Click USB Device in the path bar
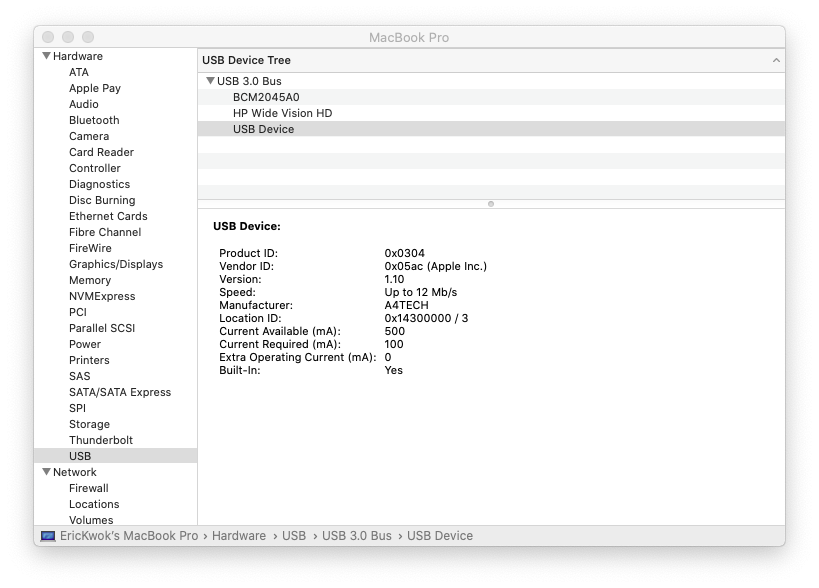 (x=440, y=536)
